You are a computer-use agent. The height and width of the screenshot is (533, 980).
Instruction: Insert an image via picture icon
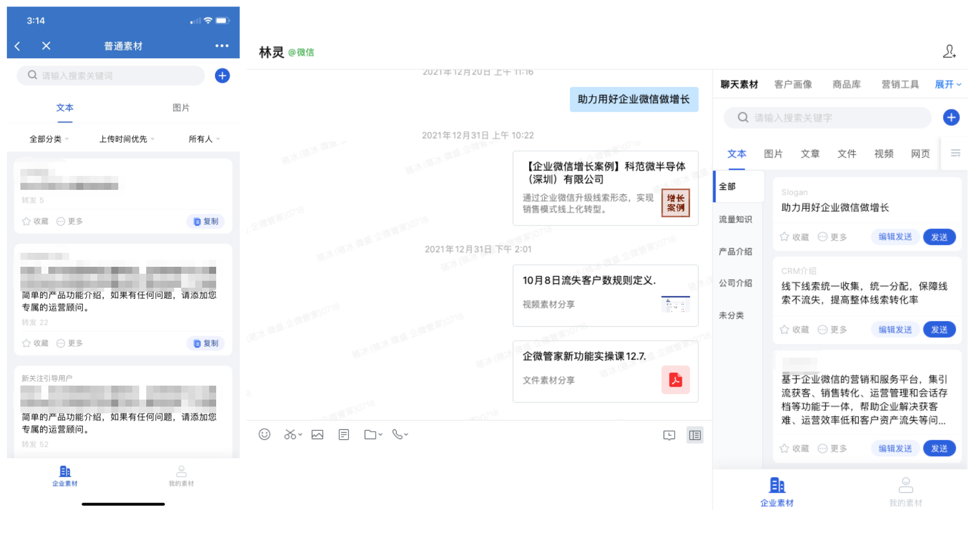(318, 435)
